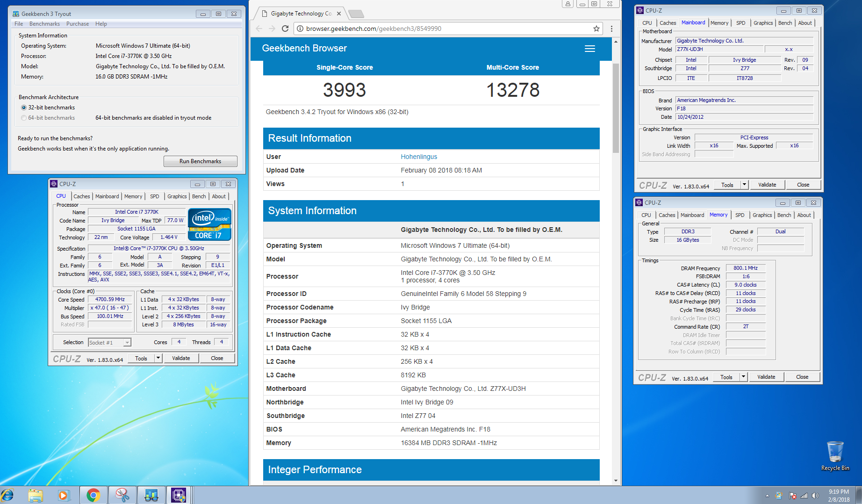The height and width of the screenshot is (504, 862).
Task: Expand Tools dropdown in CPU window CPU-Z
Action: click(x=158, y=358)
